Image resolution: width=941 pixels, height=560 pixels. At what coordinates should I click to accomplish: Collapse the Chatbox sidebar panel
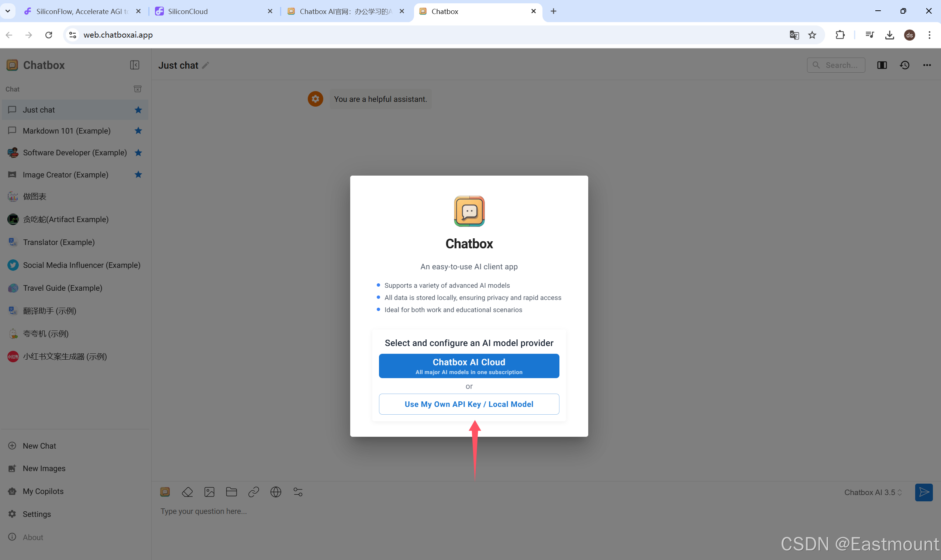click(x=135, y=65)
